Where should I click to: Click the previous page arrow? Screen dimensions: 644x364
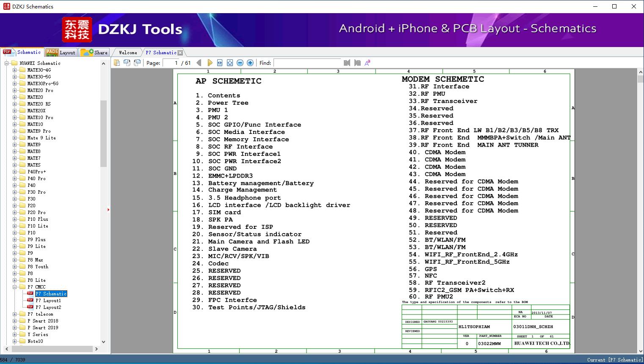pos(199,63)
